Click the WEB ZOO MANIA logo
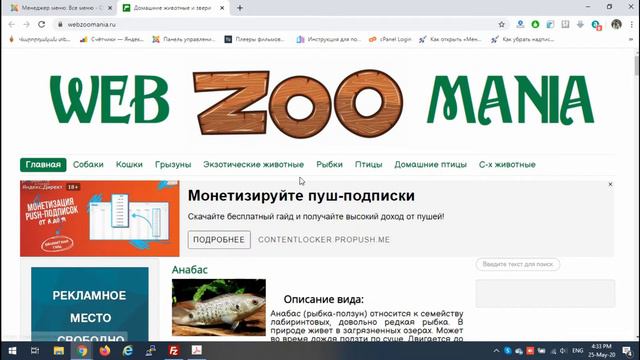The image size is (640, 360). 322,103
